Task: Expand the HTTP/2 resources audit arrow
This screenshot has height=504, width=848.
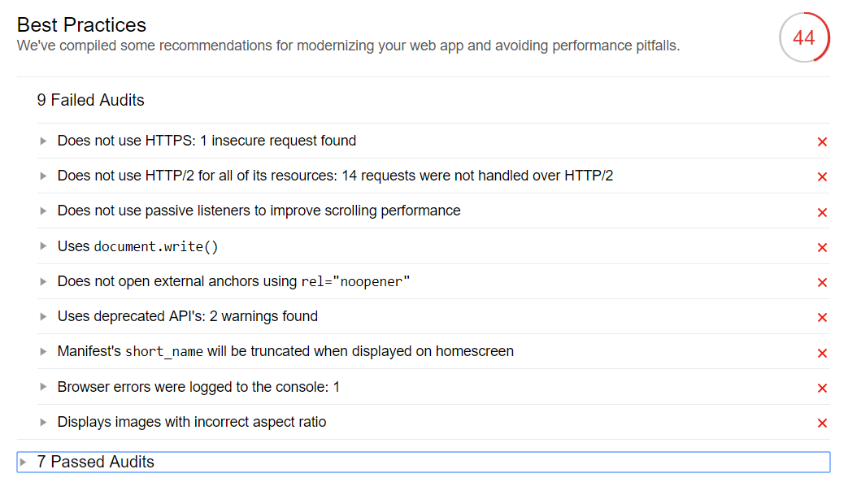Action: pos(43,176)
